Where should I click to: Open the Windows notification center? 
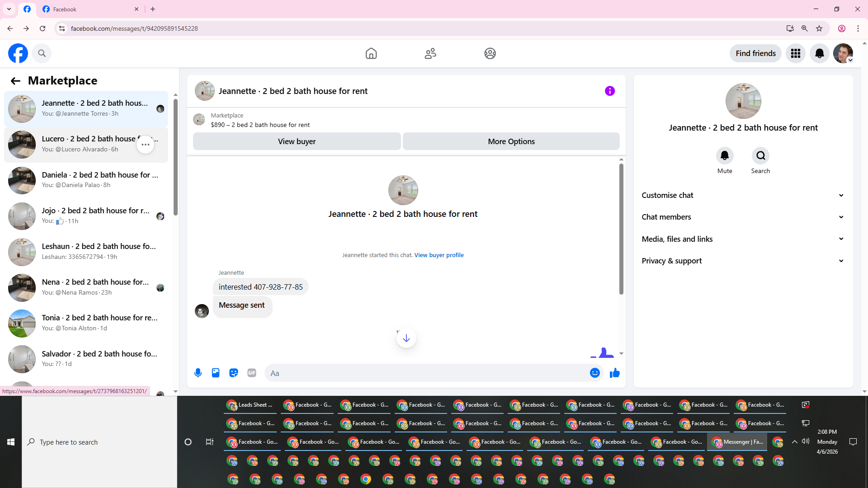[853, 442]
